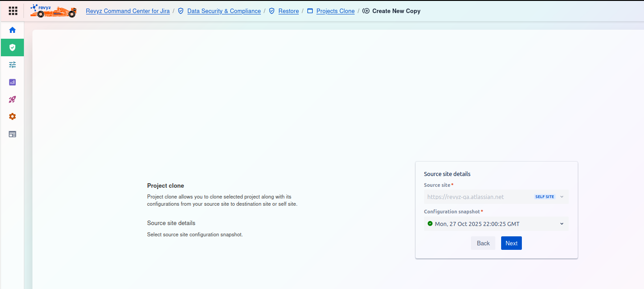Open the app switcher grid icon
Screen dimensions: 644x289
(x=13, y=11)
